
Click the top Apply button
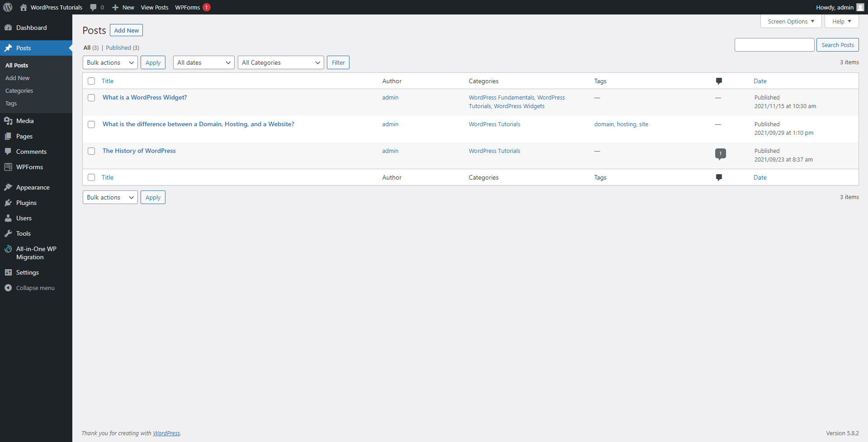pyautogui.click(x=153, y=62)
